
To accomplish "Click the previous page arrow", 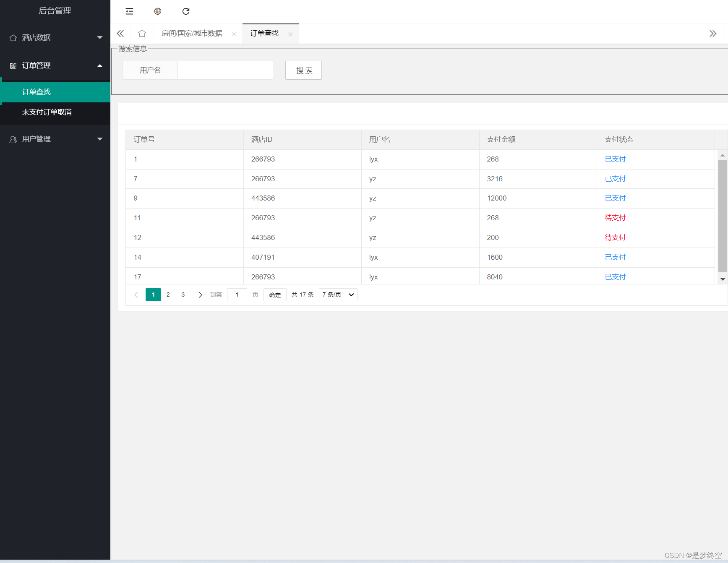I will 136,295.
